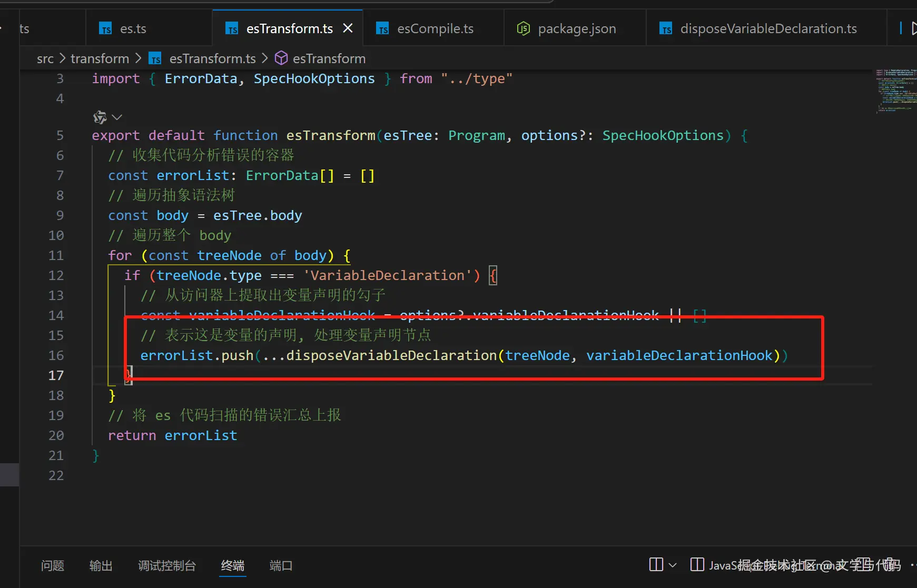Click line number 22 in the gutter
The width and height of the screenshot is (917, 588).
pos(56,475)
